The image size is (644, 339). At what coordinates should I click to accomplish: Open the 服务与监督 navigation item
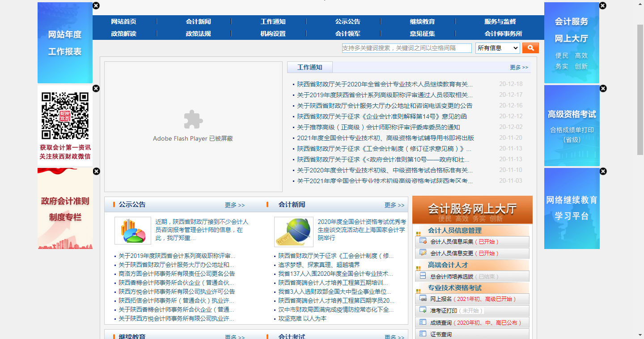[500, 21]
